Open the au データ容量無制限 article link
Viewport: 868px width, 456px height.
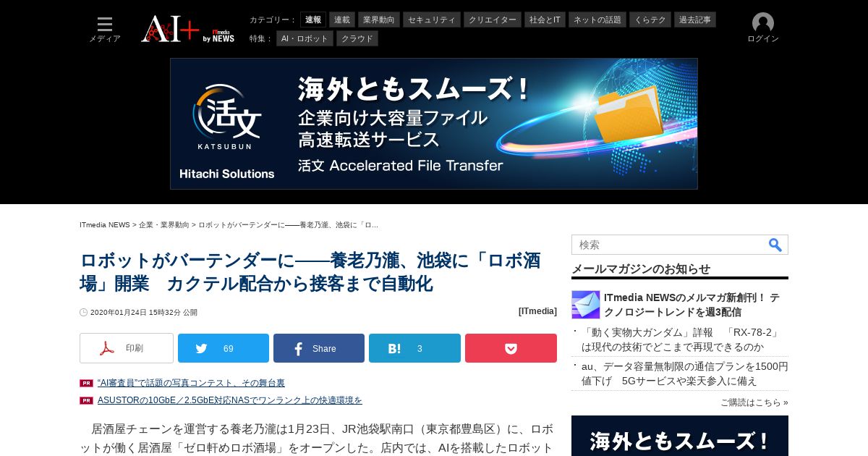tap(685, 373)
